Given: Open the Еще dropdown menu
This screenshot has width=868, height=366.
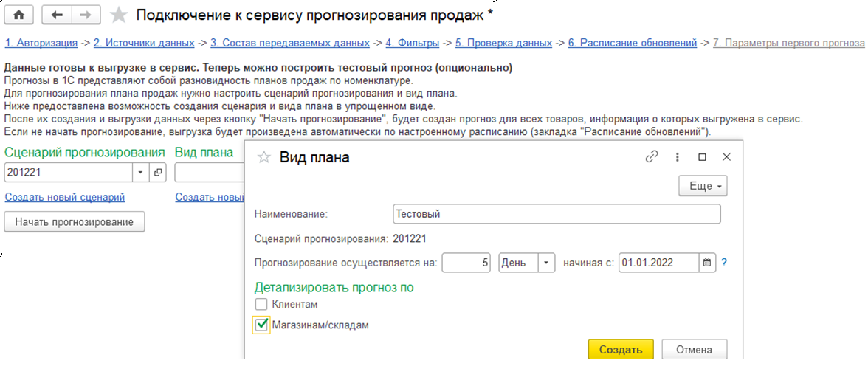Looking at the screenshot, I should coord(703,187).
